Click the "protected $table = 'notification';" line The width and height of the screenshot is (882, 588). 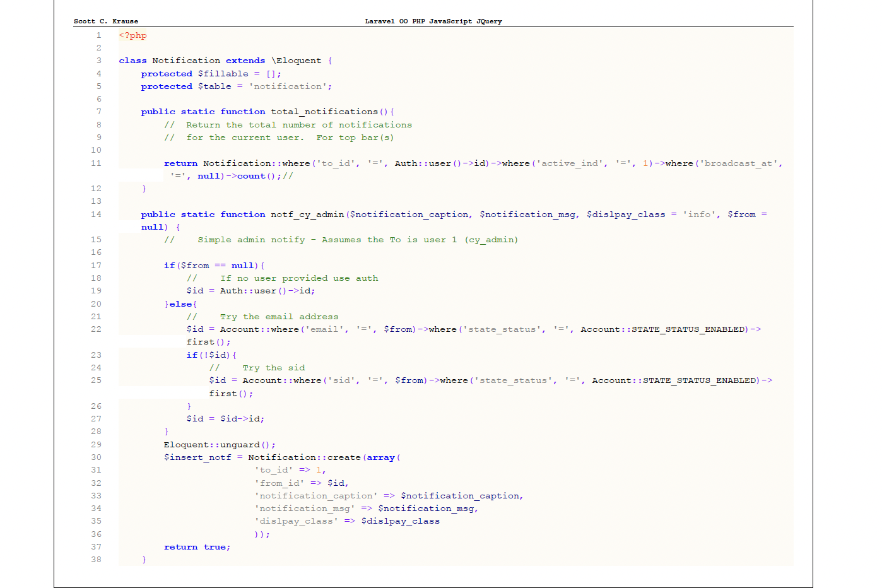[x=236, y=86]
